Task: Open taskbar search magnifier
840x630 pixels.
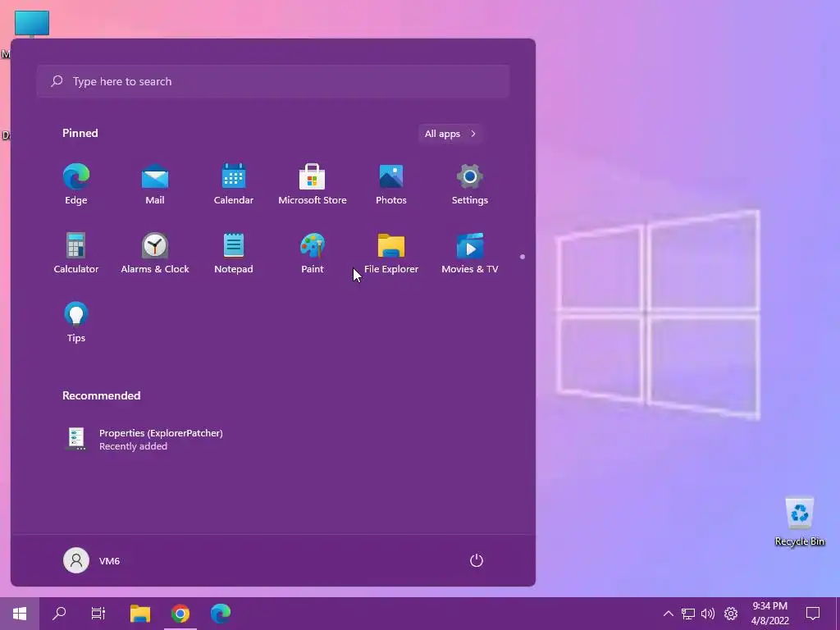Action: pos(59,614)
